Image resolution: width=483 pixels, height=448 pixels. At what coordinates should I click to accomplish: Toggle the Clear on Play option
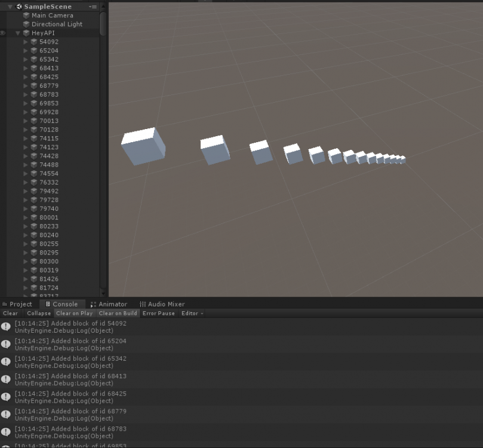coord(74,313)
